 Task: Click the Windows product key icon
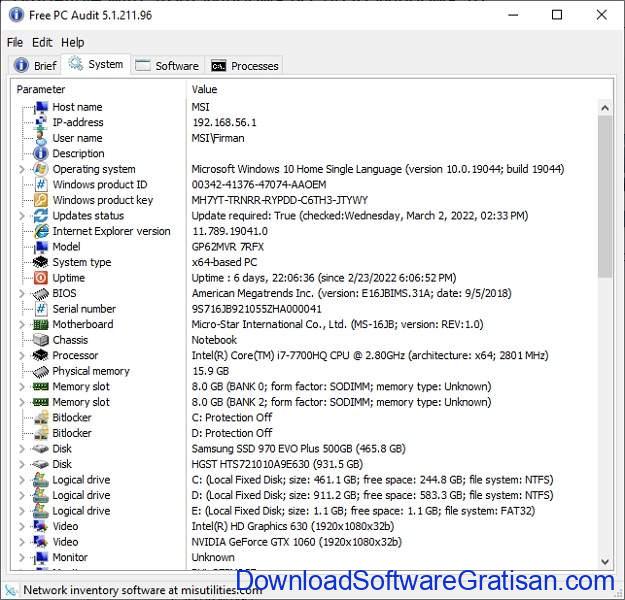(41, 201)
